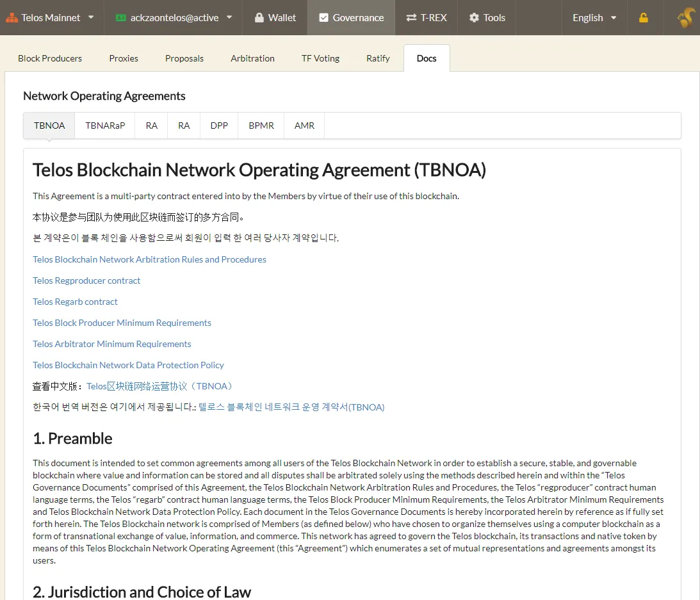Image resolution: width=700 pixels, height=600 pixels.
Task: Click the T-REX exchange arrows icon
Action: pyautogui.click(x=411, y=17)
